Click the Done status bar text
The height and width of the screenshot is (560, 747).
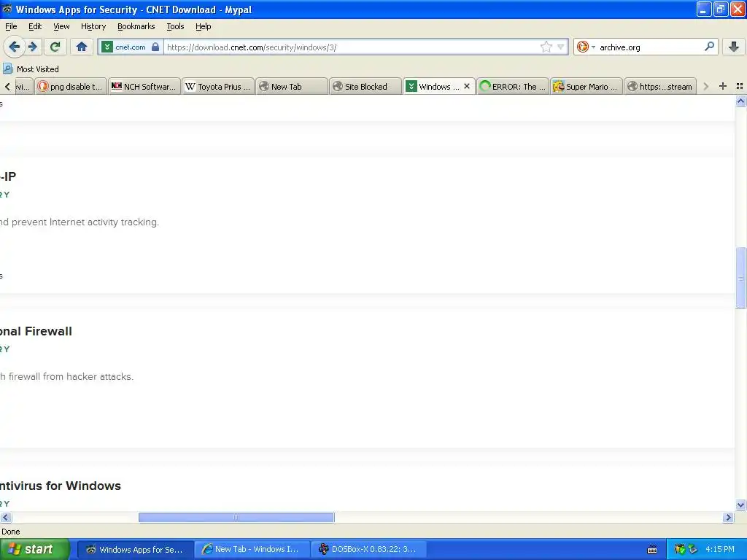click(10, 532)
